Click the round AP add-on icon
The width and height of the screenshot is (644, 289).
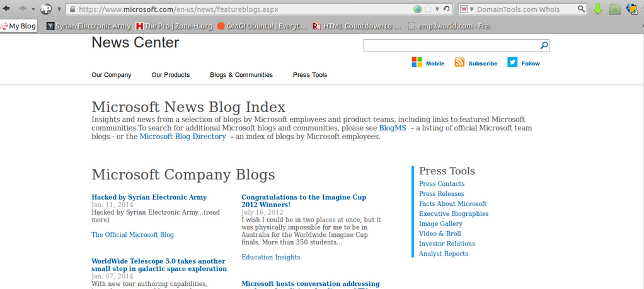tap(47, 9)
